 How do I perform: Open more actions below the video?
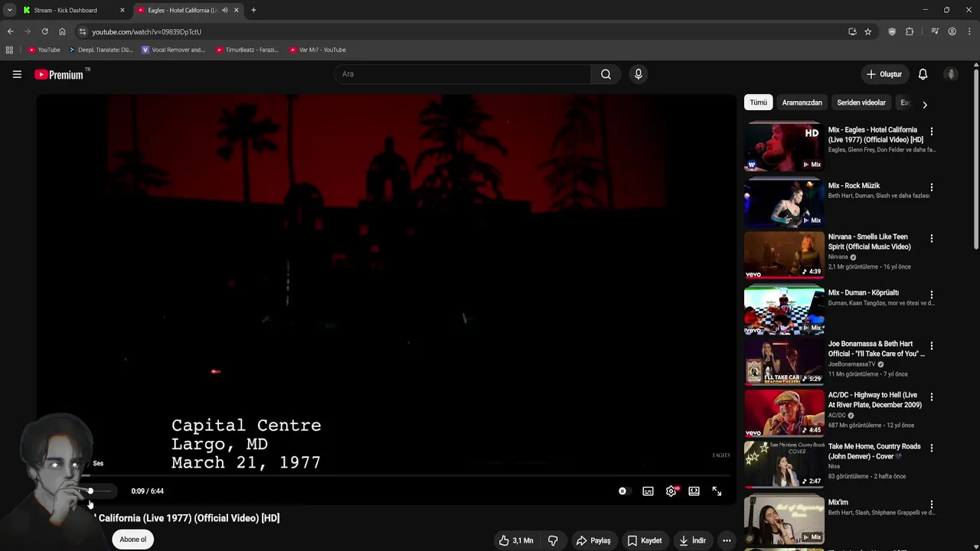point(727,540)
